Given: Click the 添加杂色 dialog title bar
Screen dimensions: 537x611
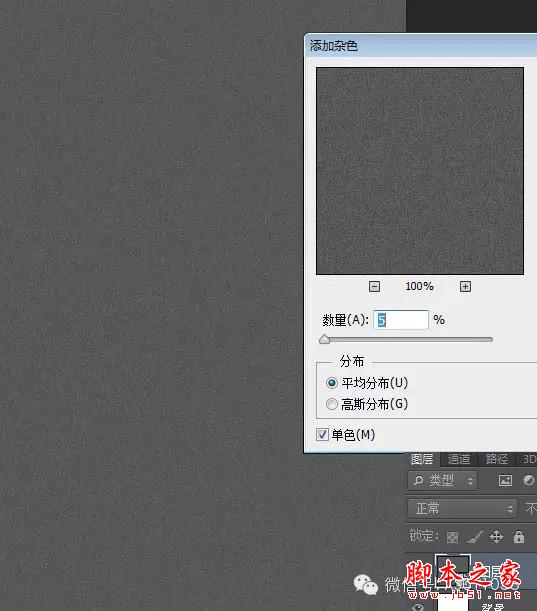Looking at the screenshot, I should point(421,46).
